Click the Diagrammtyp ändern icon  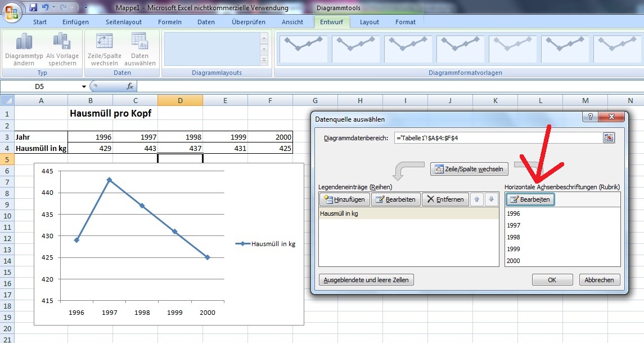[24, 42]
